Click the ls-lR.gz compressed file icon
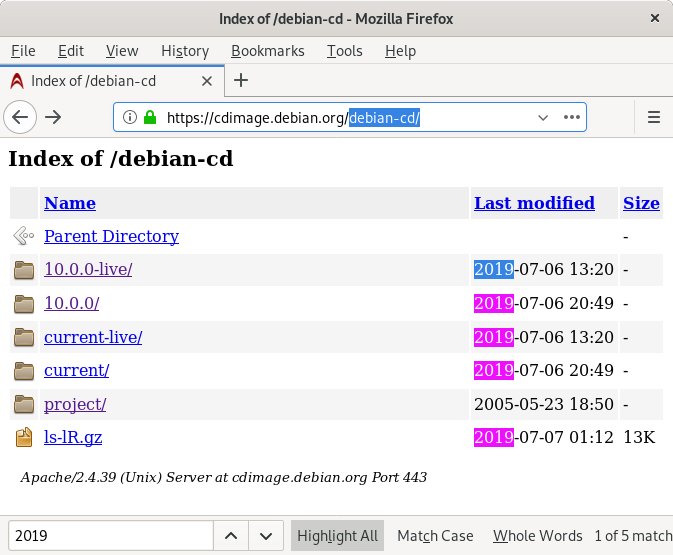 click(x=24, y=437)
